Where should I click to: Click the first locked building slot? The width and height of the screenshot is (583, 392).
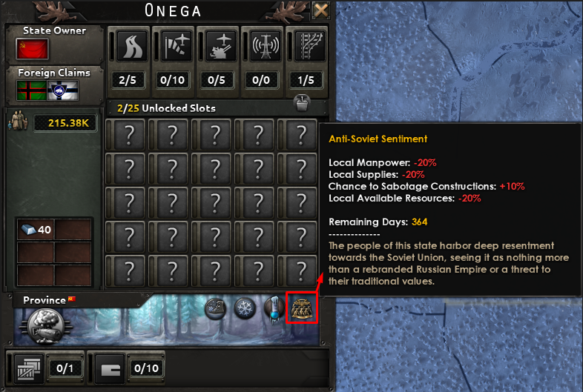[x=128, y=134]
